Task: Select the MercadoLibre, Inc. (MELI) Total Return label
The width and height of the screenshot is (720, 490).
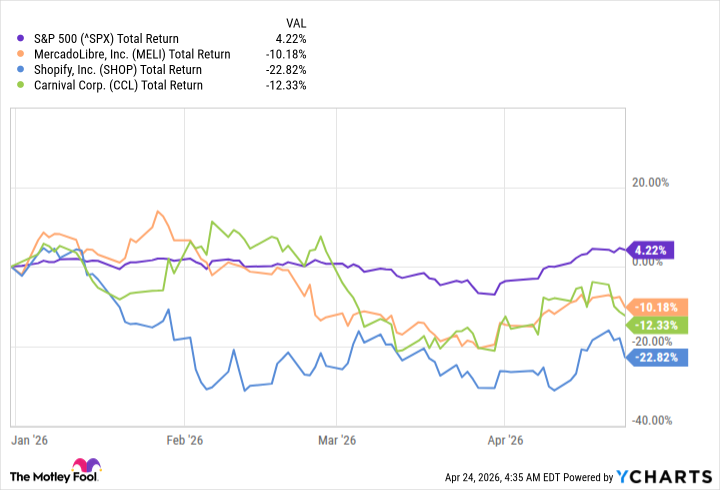Action: tap(130, 54)
